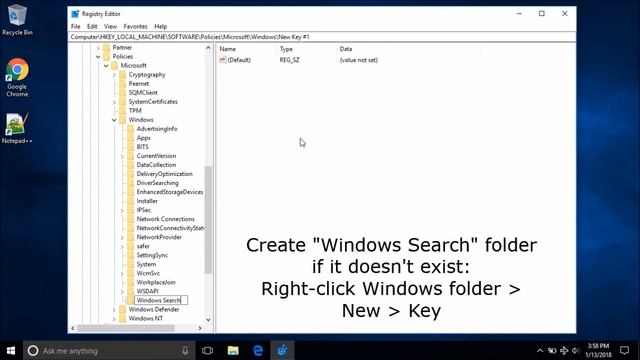Image resolution: width=640 pixels, height=360 pixels.
Task: Open the Edit menu
Action: click(x=92, y=27)
